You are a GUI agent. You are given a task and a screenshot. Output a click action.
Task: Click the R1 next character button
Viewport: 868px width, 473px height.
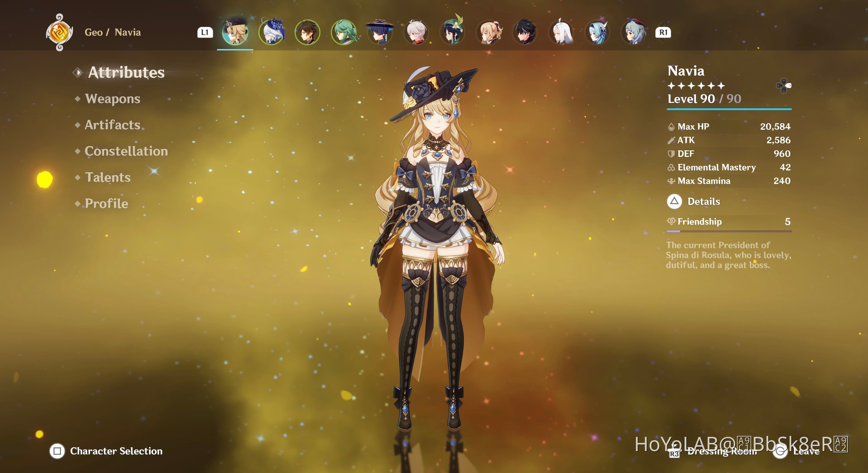[x=663, y=32]
